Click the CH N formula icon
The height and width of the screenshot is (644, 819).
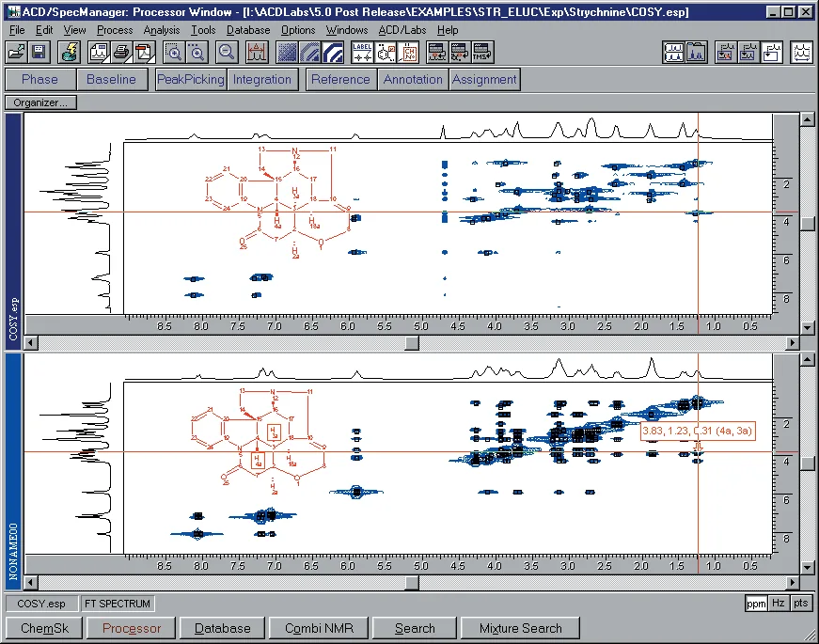tap(408, 53)
